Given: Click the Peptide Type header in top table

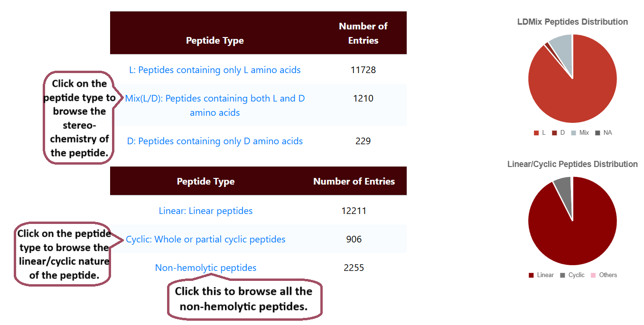Looking at the screenshot, I should 215,40.
